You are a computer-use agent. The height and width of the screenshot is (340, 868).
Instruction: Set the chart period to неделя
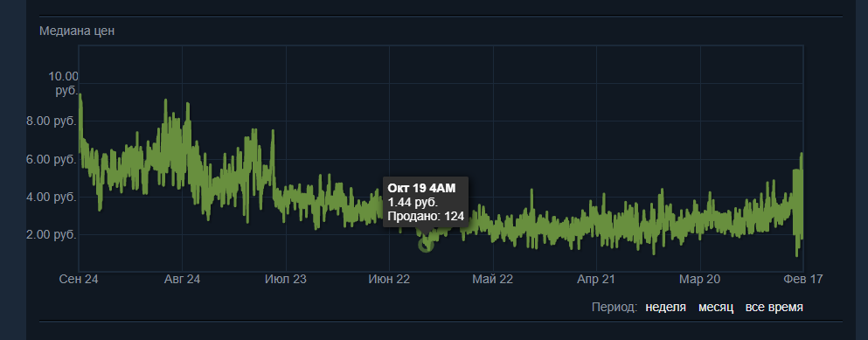tap(665, 308)
